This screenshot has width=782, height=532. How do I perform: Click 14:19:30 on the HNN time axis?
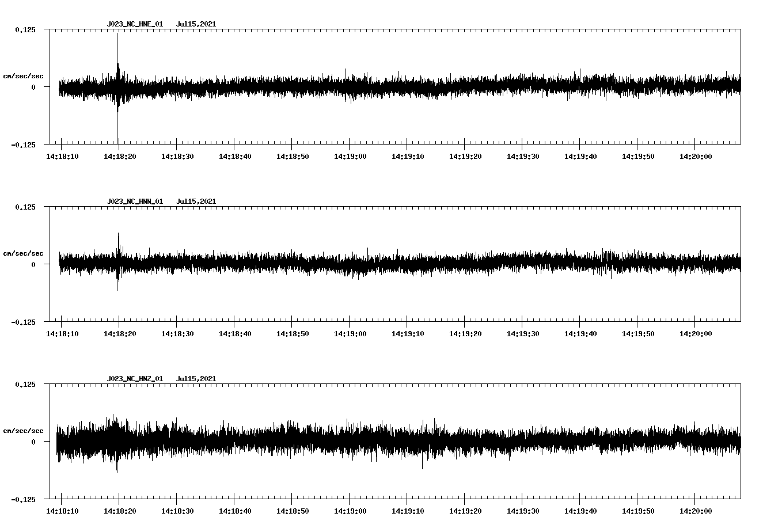point(523,334)
